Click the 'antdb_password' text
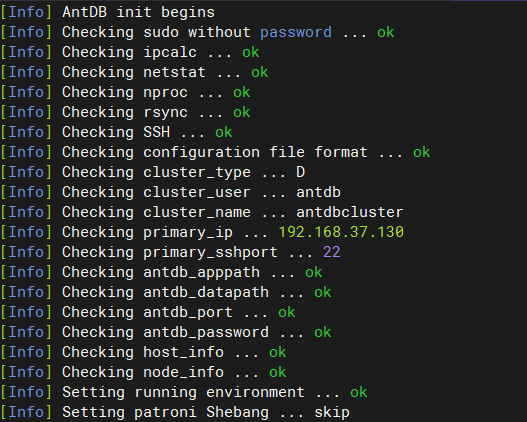527x422 pixels. (x=206, y=332)
